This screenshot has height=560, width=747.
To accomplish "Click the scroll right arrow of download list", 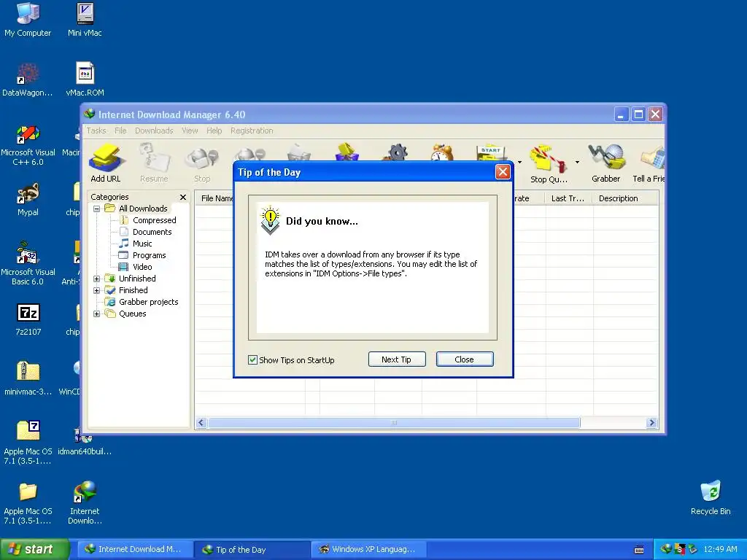I will click(x=651, y=422).
